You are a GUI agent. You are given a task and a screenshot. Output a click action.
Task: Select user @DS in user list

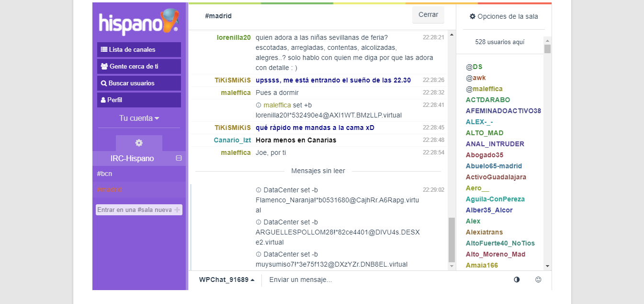click(474, 67)
